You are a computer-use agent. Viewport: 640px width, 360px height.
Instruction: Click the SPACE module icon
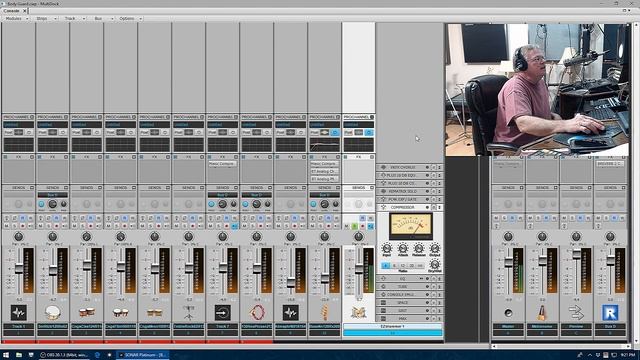click(x=383, y=302)
